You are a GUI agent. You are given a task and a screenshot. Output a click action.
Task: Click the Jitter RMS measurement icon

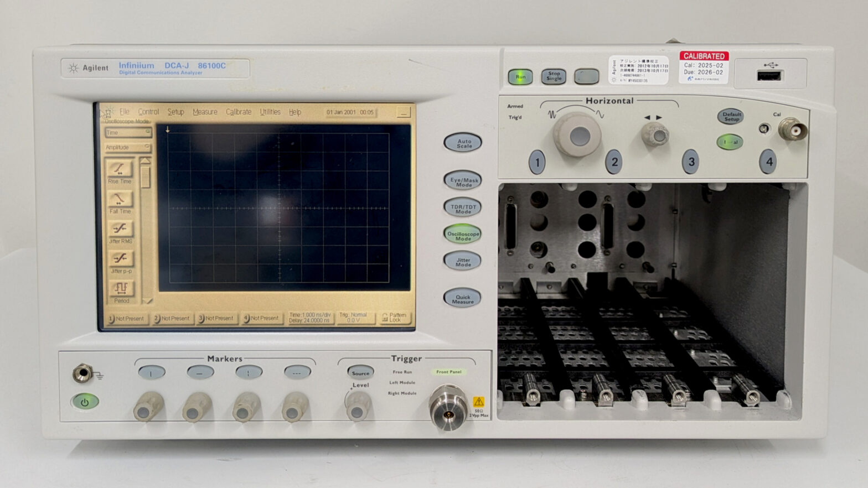pyautogui.click(x=120, y=229)
